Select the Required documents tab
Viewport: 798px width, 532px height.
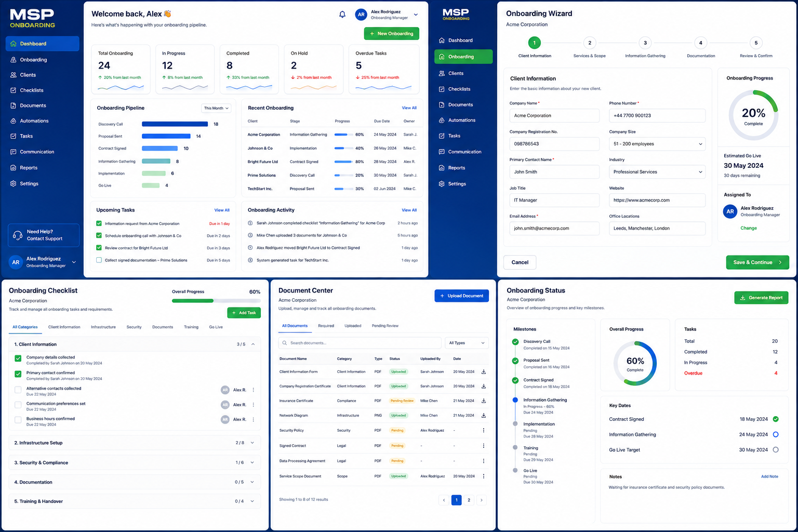point(326,326)
